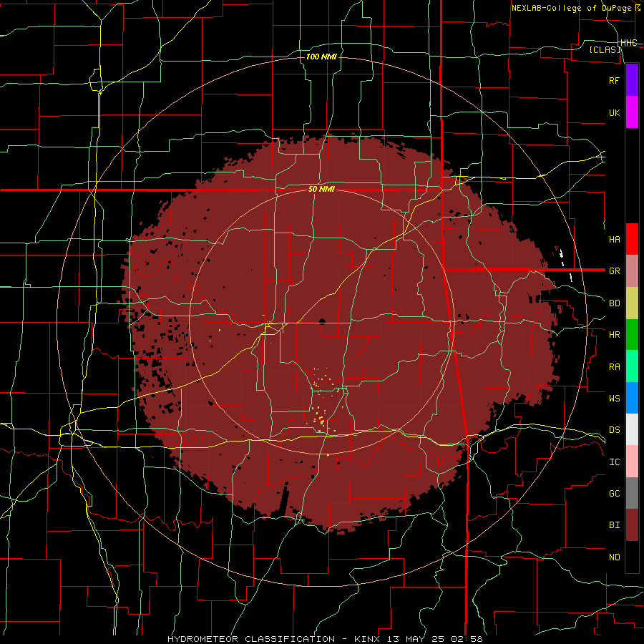644x644 pixels.
Task: Click the GC legend label
Action: pyautogui.click(x=614, y=493)
